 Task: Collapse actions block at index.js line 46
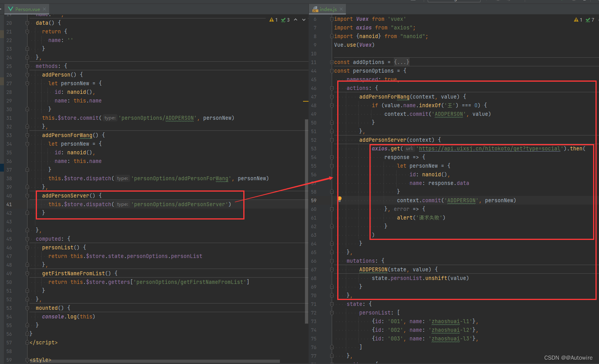[x=332, y=88]
